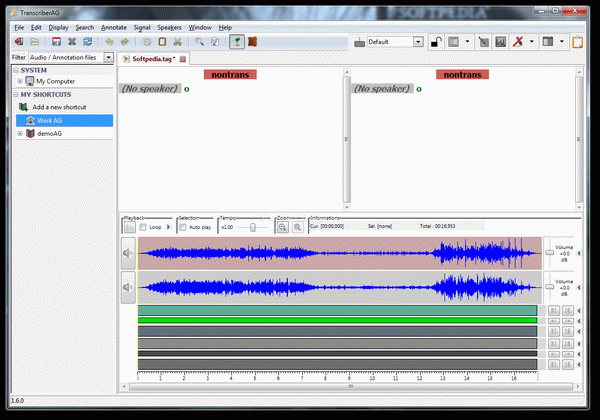Click the dark X close-file toolbar icon

pyautogui.click(x=72, y=42)
